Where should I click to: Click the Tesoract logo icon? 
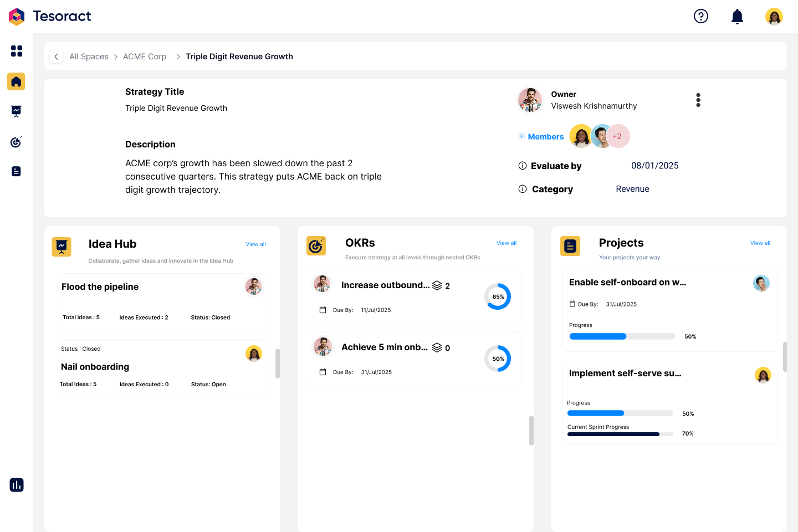pos(17,17)
